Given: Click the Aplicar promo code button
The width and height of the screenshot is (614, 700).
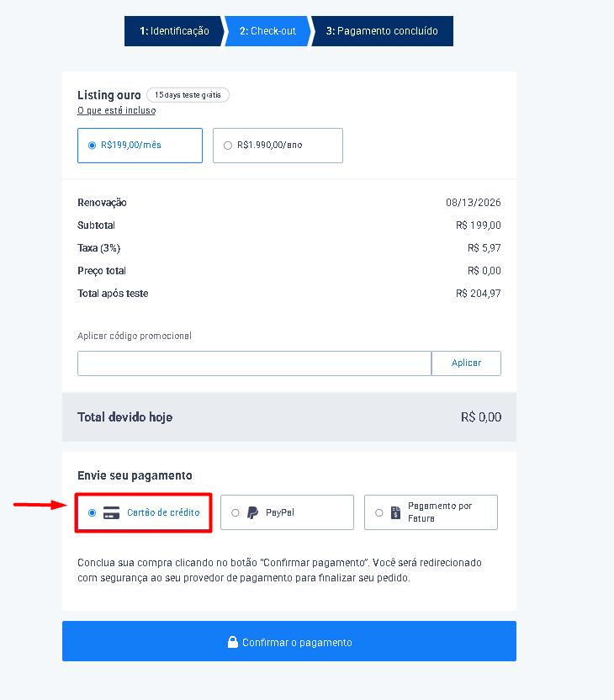Looking at the screenshot, I should click(466, 363).
